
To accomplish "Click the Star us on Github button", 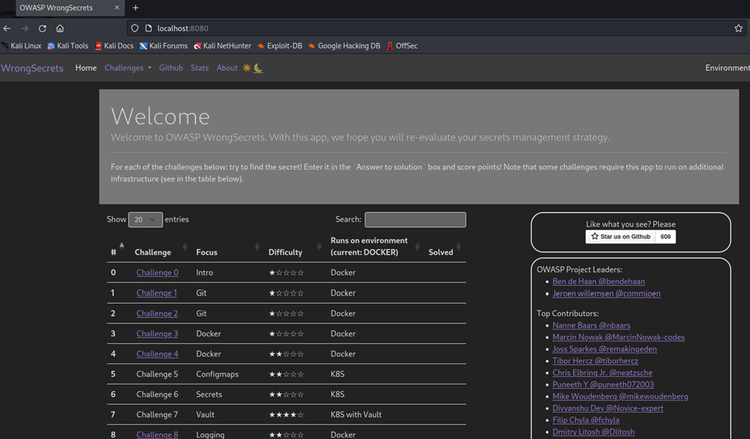I will 620,237.
